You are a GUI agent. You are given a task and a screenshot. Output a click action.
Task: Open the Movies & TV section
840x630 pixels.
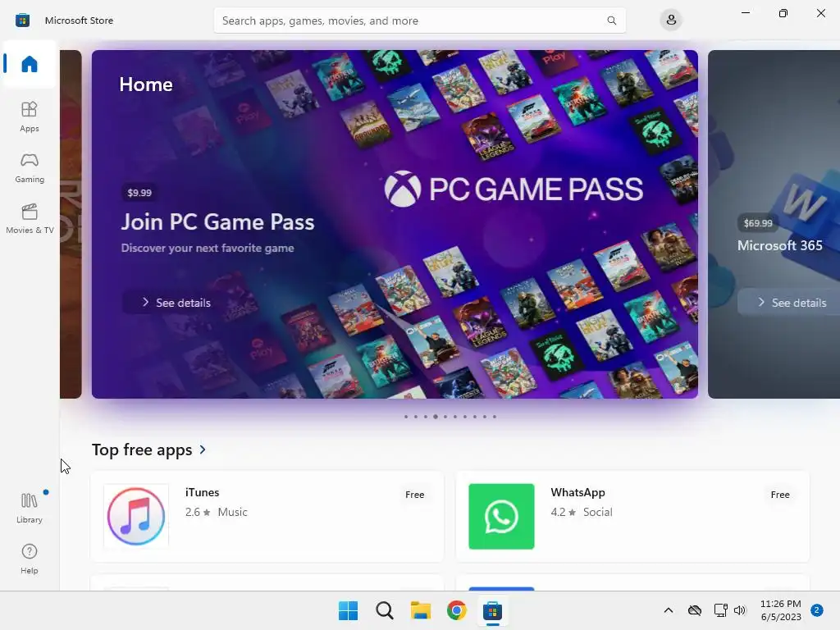[x=30, y=218]
